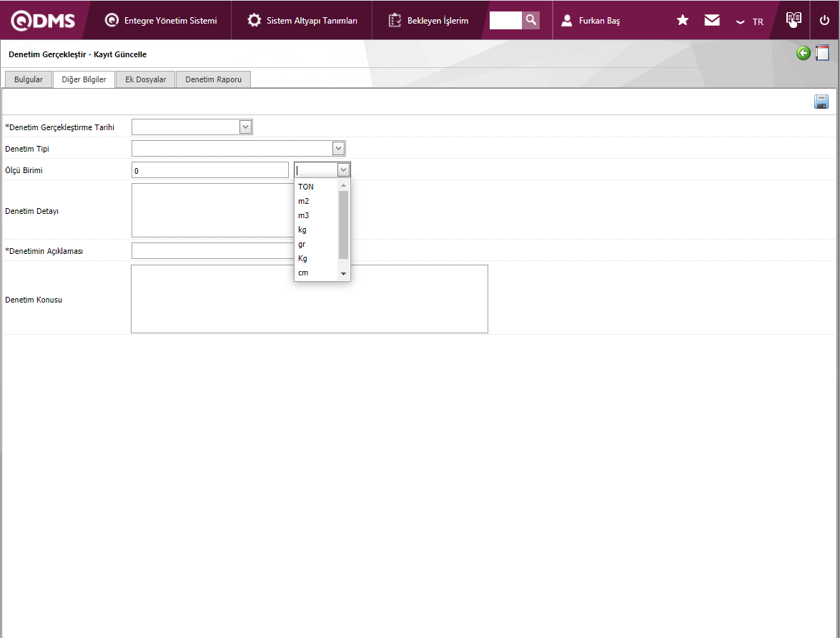Select TON from the unit list
The image size is (840, 638).
(306, 187)
